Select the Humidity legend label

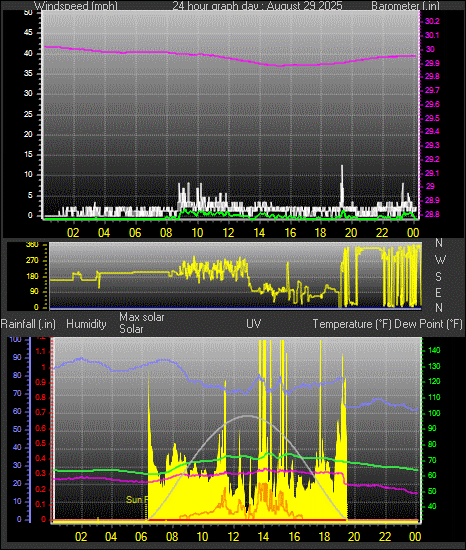point(86,324)
